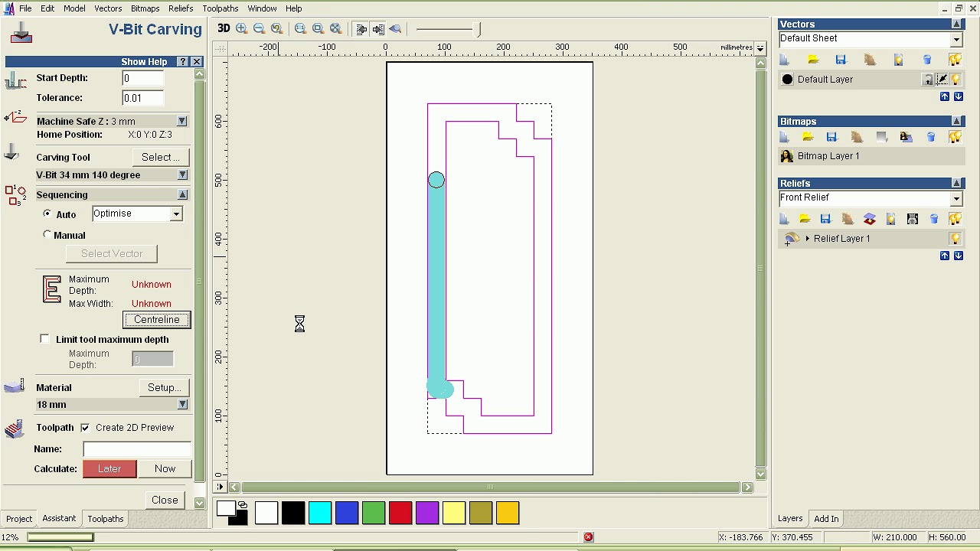Save the bitmap layer
Screen dimensions: 980x551
tap(831, 137)
